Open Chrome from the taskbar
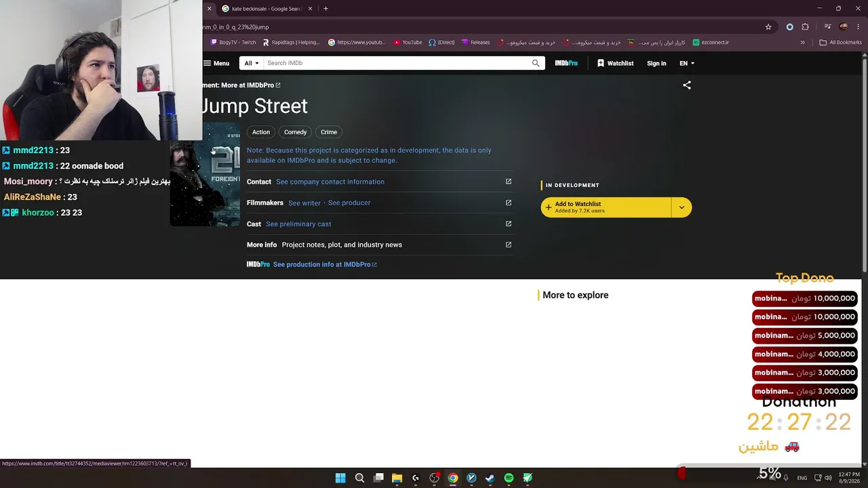Screen dimensions: 868x488 point(453,478)
